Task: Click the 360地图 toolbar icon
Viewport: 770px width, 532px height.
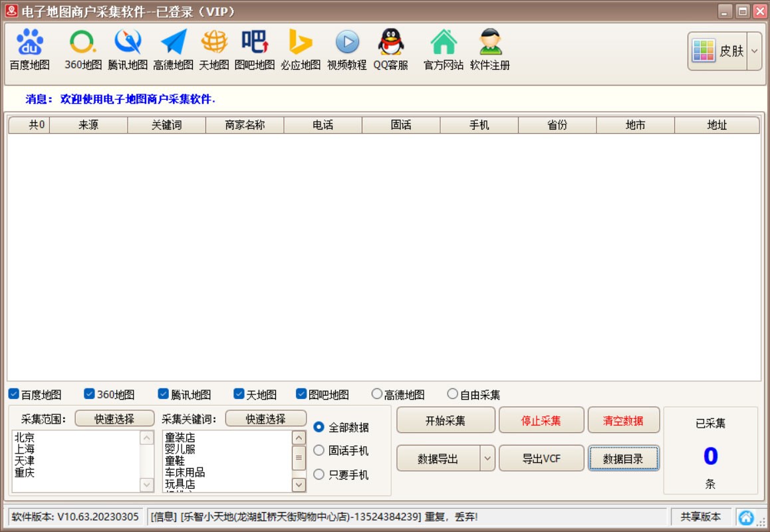Action: (x=83, y=43)
